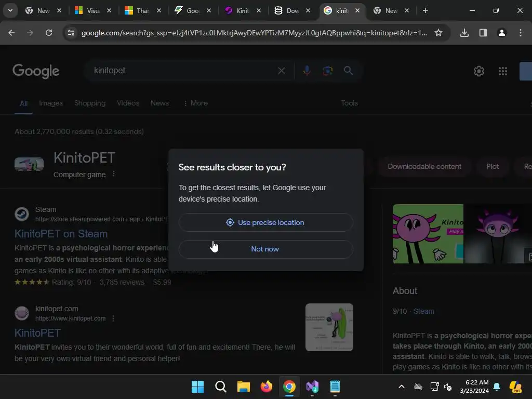Go forward in browser history

(30, 33)
